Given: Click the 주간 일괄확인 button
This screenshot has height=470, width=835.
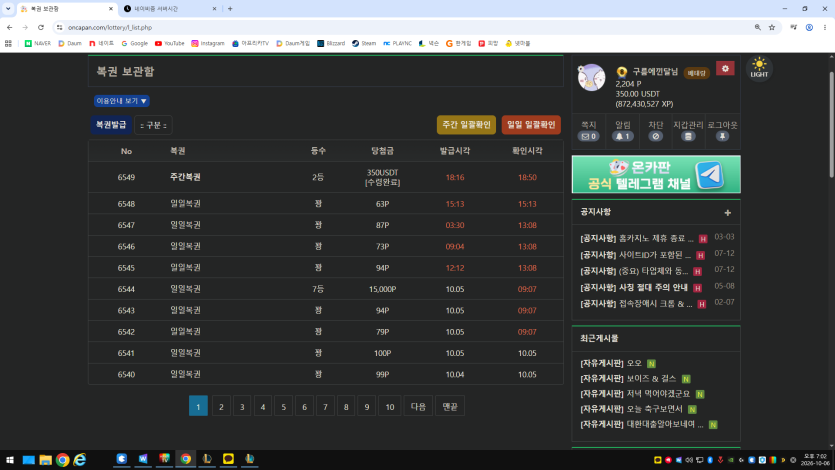Looking at the screenshot, I should pos(466,125).
